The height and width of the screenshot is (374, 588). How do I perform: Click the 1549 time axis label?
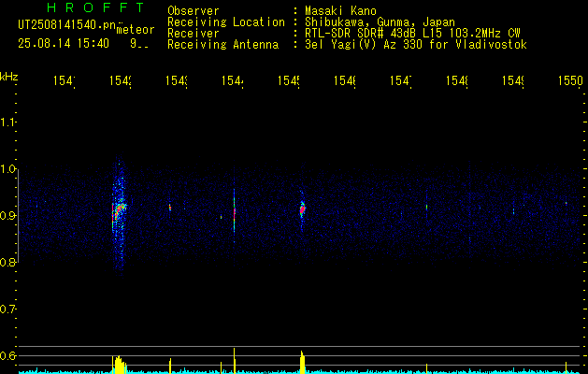[513, 80]
